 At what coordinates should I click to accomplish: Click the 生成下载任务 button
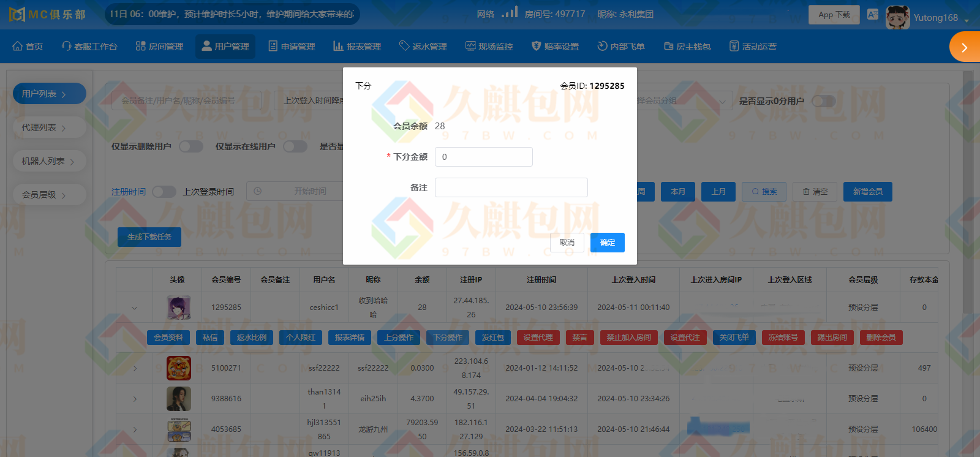(149, 237)
